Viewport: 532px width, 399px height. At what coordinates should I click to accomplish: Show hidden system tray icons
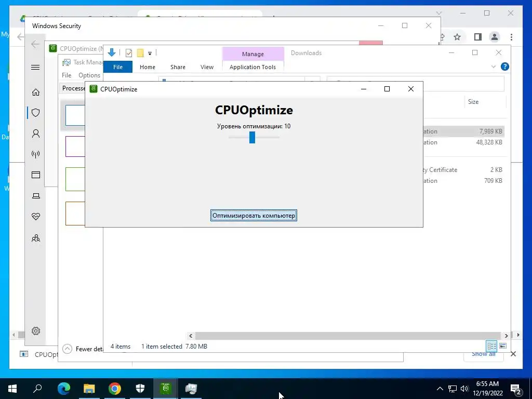[440, 389]
